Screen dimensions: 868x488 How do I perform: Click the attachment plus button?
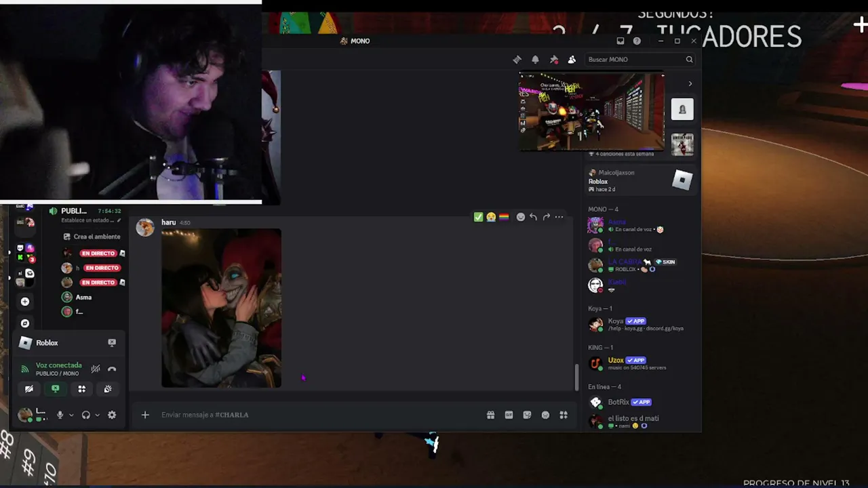pos(145,415)
